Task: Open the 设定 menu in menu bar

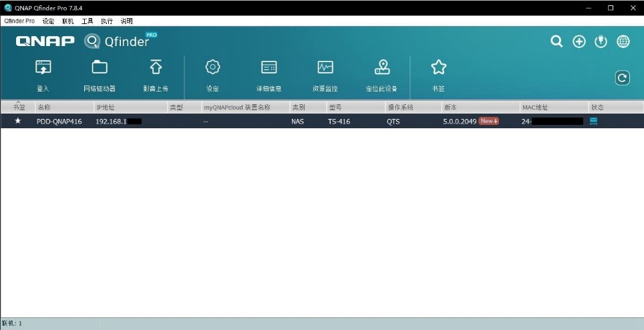Action: (x=48, y=21)
